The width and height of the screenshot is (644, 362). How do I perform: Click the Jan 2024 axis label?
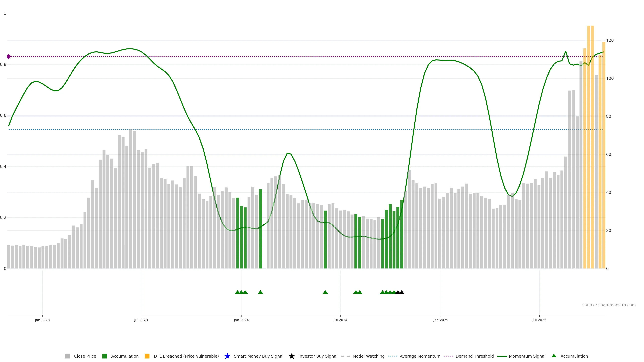tap(241, 320)
